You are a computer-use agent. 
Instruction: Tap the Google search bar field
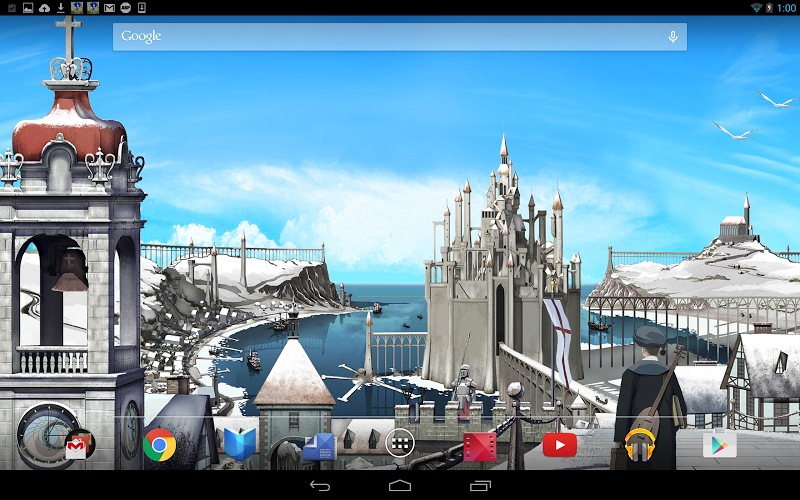399,37
